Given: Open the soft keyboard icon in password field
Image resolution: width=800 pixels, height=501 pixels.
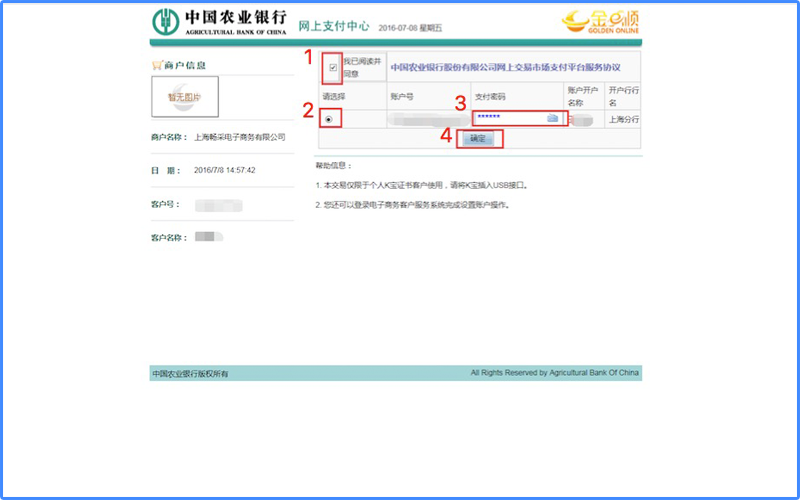Looking at the screenshot, I should 552,118.
